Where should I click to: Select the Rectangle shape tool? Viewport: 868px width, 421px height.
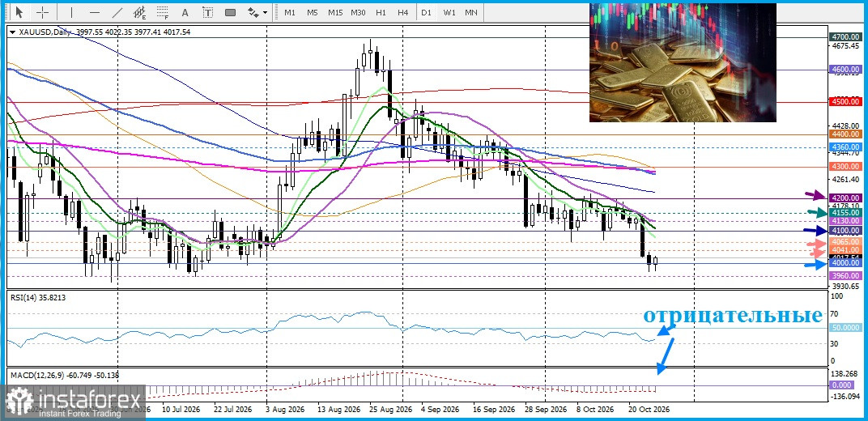(230, 12)
